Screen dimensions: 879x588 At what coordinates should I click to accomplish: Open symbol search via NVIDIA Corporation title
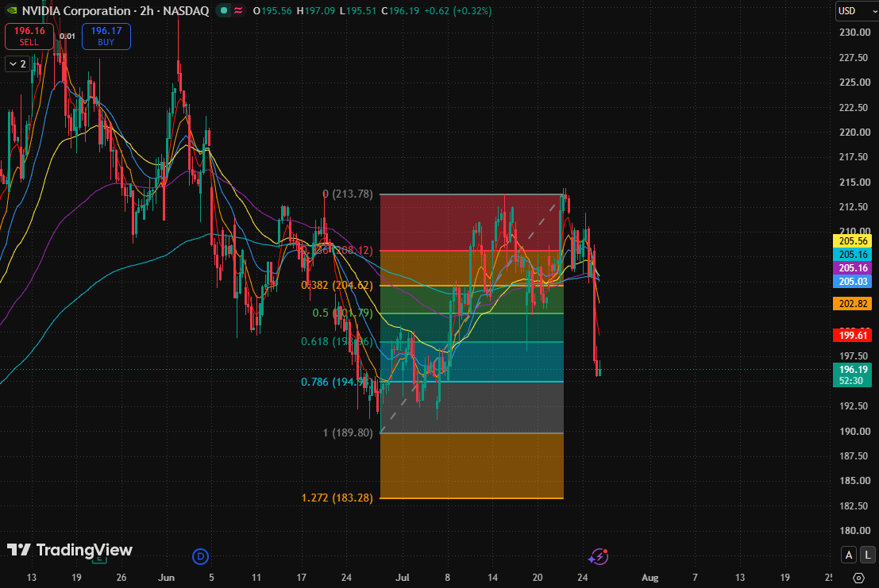[76, 10]
